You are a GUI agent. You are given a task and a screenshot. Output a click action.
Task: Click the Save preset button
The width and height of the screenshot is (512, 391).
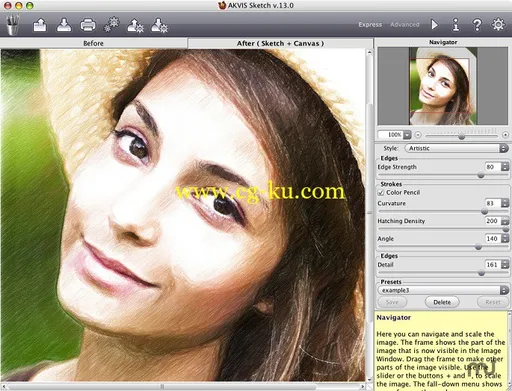point(392,302)
